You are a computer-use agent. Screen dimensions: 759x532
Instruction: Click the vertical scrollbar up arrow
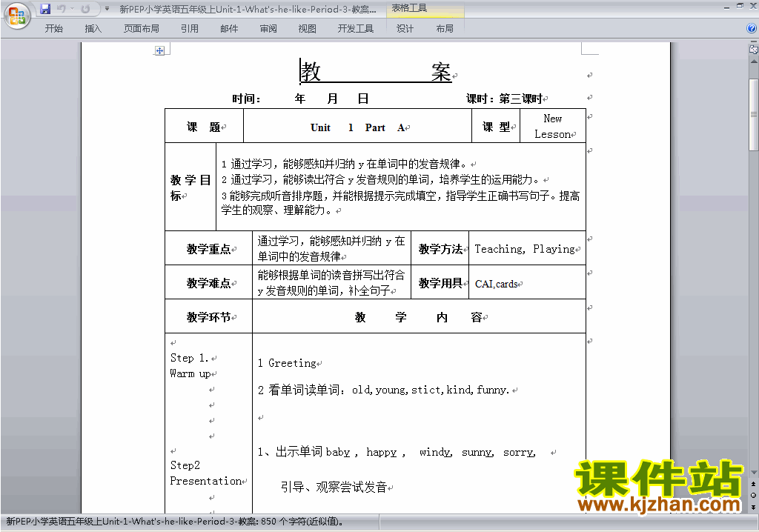(754, 61)
